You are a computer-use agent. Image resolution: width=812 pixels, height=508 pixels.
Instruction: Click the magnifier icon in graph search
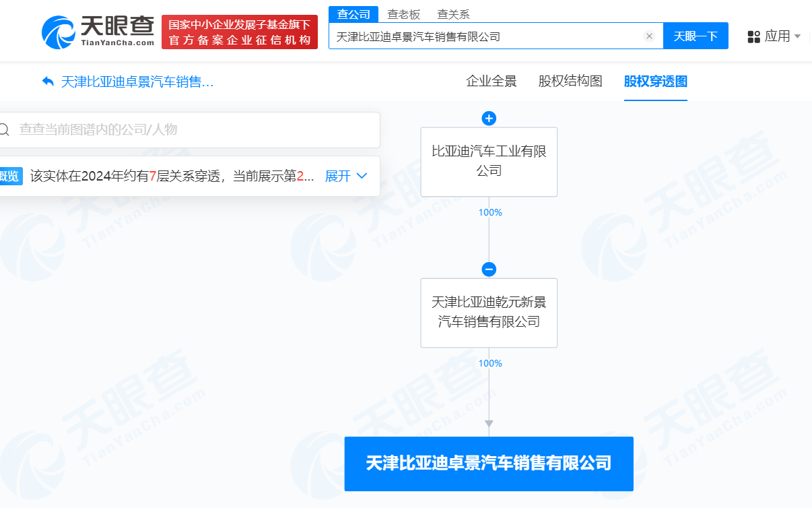pyautogui.click(x=5, y=129)
